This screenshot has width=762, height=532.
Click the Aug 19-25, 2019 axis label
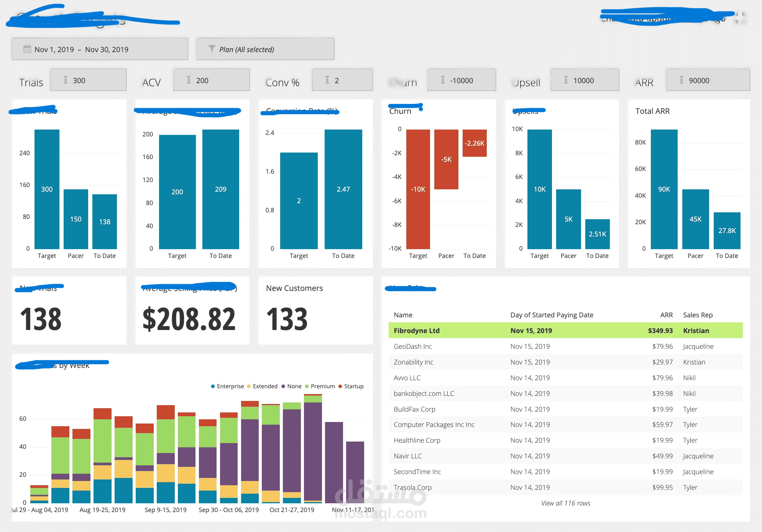pos(102,510)
